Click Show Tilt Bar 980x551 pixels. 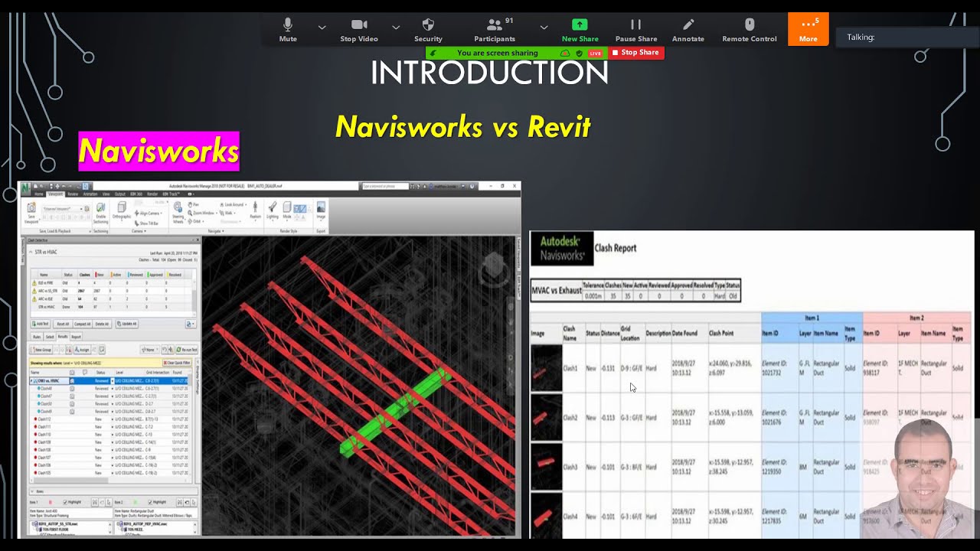[147, 223]
